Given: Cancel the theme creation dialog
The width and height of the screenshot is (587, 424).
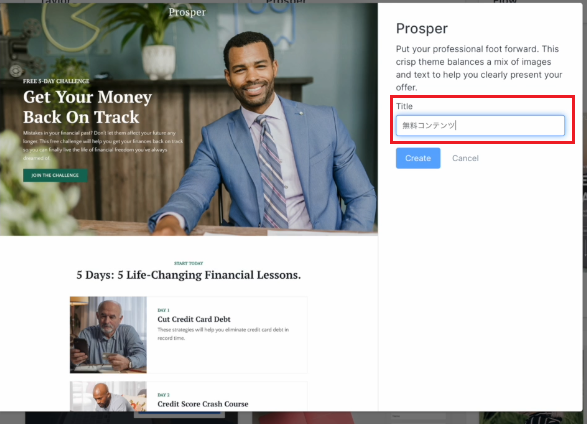Looking at the screenshot, I should coord(465,158).
